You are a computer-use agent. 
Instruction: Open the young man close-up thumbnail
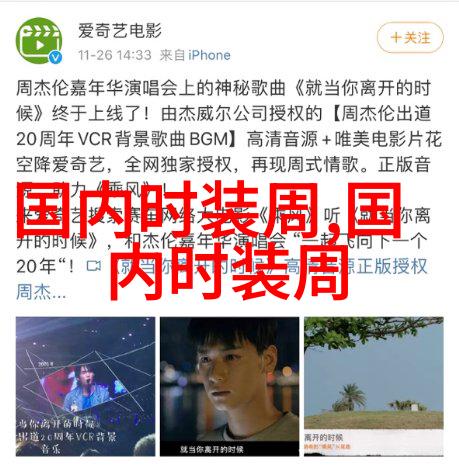229,386
